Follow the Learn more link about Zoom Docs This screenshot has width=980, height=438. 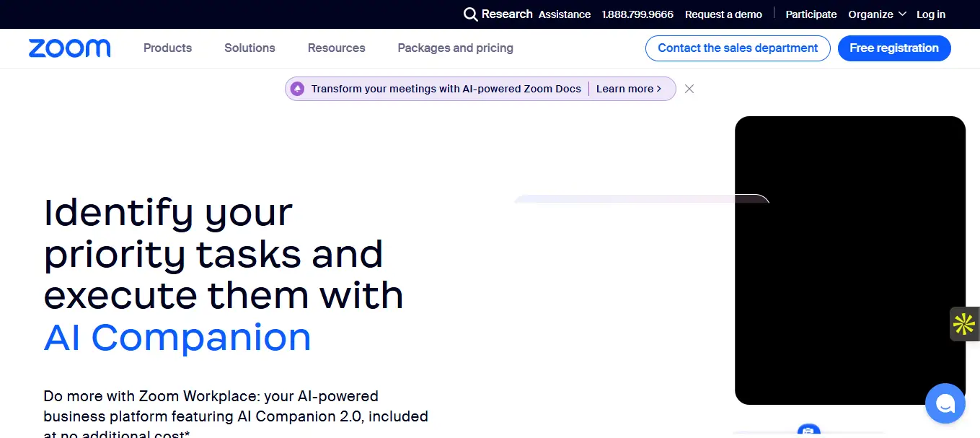click(629, 88)
